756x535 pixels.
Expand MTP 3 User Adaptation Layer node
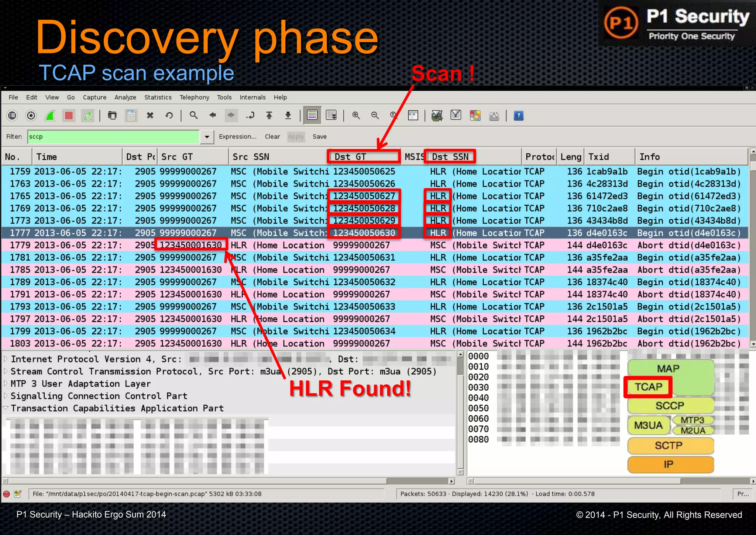(x=6, y=384)
